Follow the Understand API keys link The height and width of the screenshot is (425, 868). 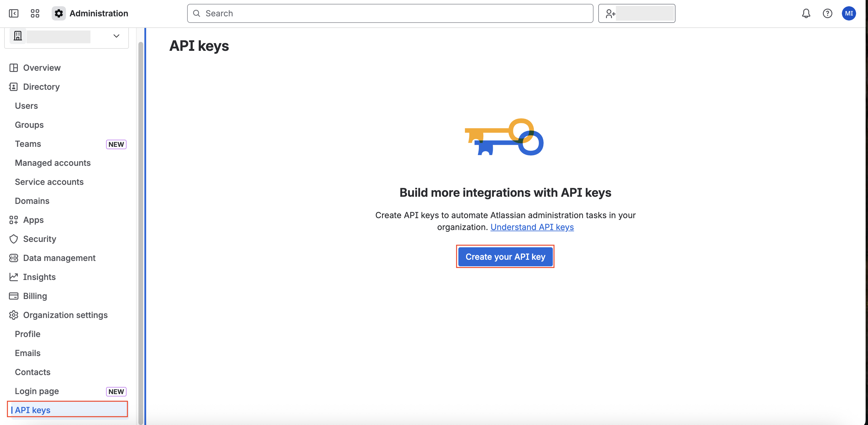tap(532, 227)
